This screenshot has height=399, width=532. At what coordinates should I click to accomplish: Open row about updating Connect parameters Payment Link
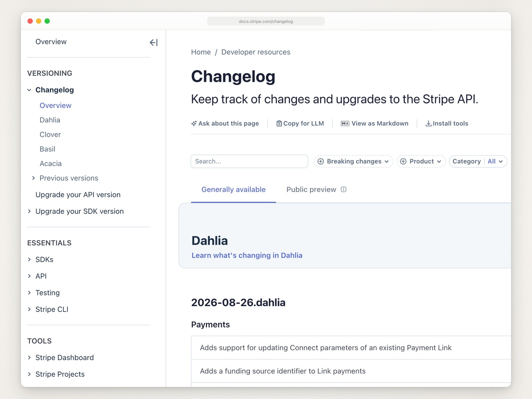click(x=351, y=348)
